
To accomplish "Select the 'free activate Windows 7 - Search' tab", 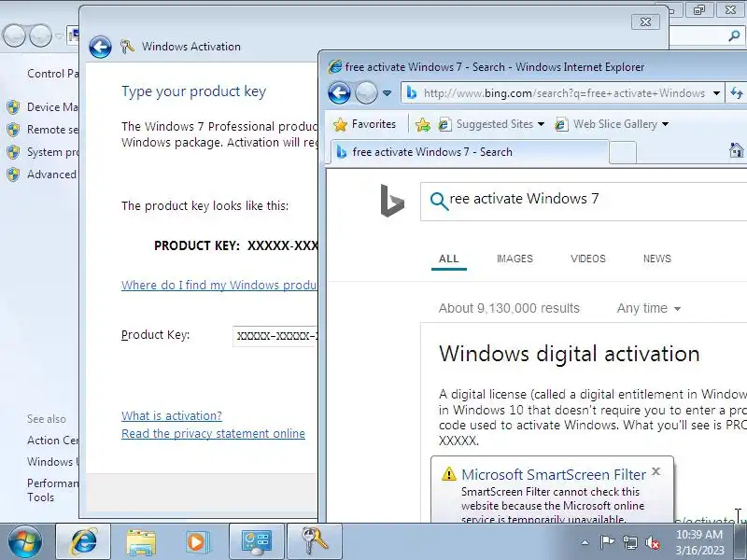I will pyautogui.click(x=470, y=152).
